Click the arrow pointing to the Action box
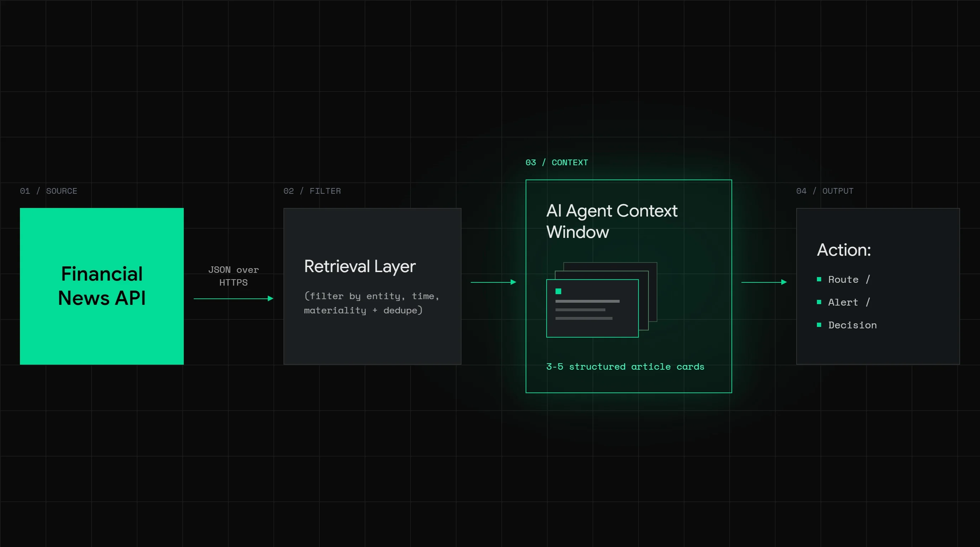Viewport: 980px width, 547px height. [x=764, y=282]
